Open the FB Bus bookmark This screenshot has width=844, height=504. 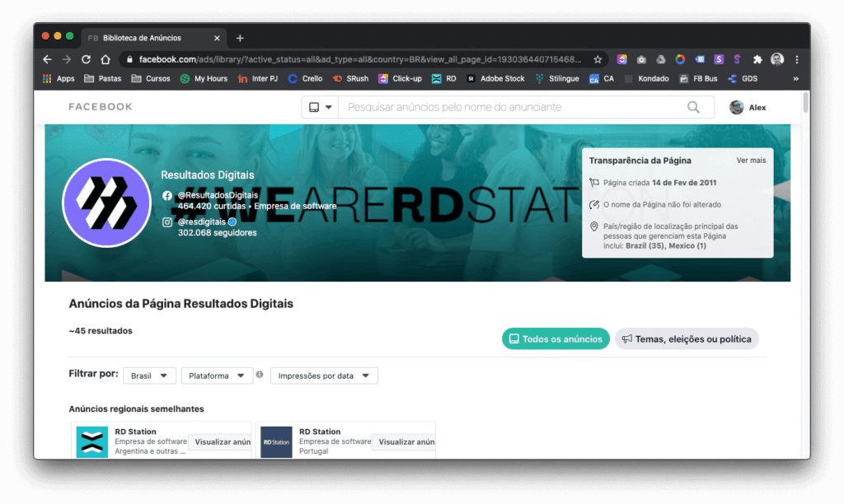698,78
